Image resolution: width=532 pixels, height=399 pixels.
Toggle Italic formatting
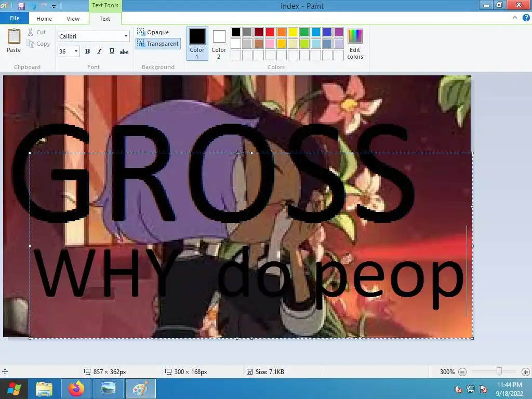click(99, 51)
